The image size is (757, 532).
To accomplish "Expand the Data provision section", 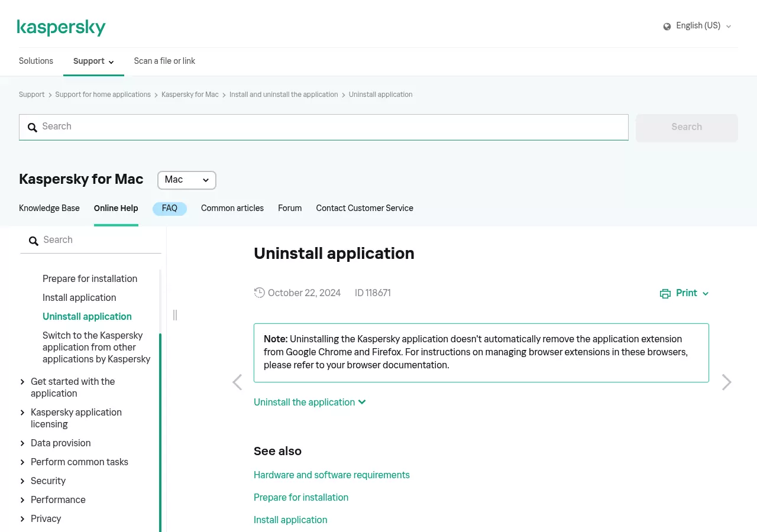I will [22, 443].
